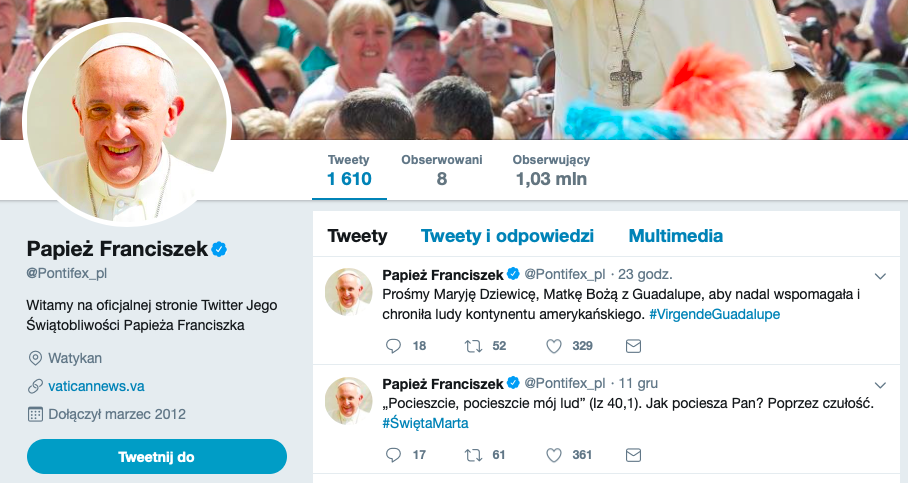Image resolution: width=908 pixels, height=483 pixels.
Task: Send the #ŚwiętaMarta tweet by direct message
Action: (x=632, y=455)
